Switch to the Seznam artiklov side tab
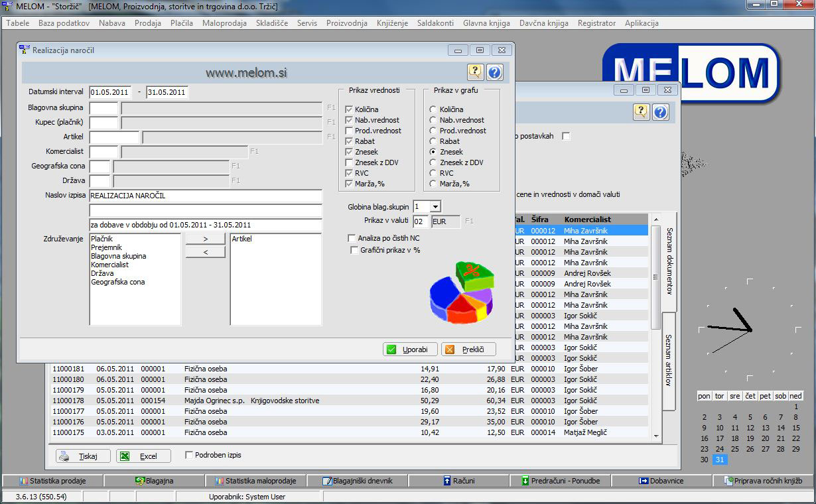Viewport: 816px width, 504px height. point(668,360)
